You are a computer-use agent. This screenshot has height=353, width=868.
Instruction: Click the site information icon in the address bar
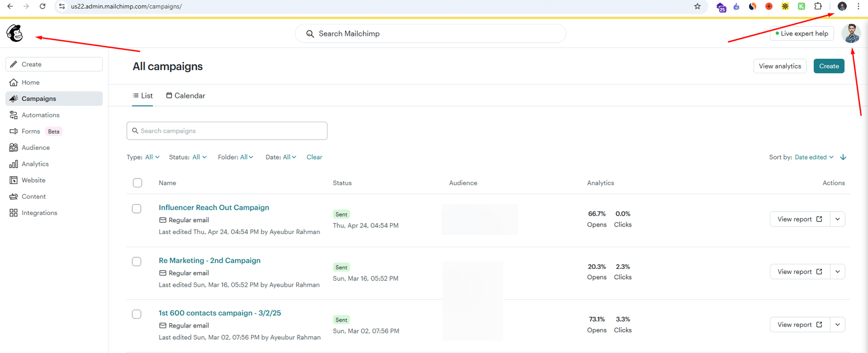(62, 7)
